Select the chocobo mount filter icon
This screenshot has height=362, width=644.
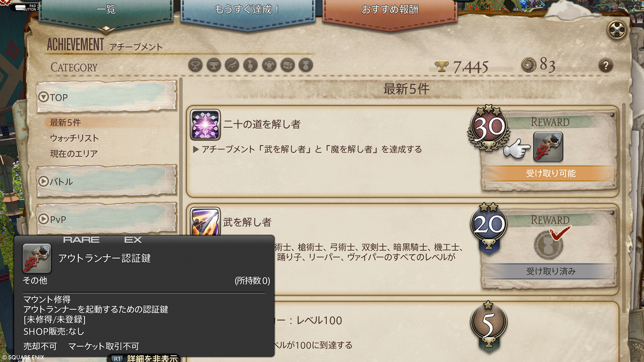coord(251,65)
